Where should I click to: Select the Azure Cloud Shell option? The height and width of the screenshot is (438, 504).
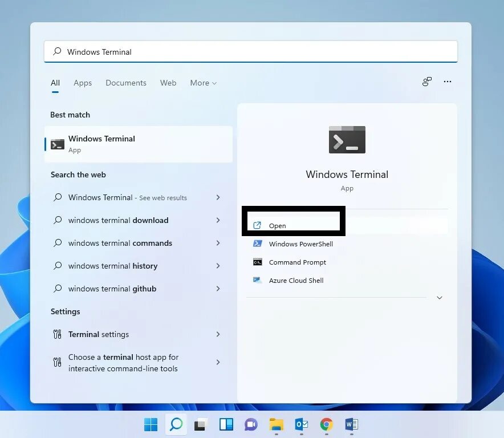coord(347,281)
